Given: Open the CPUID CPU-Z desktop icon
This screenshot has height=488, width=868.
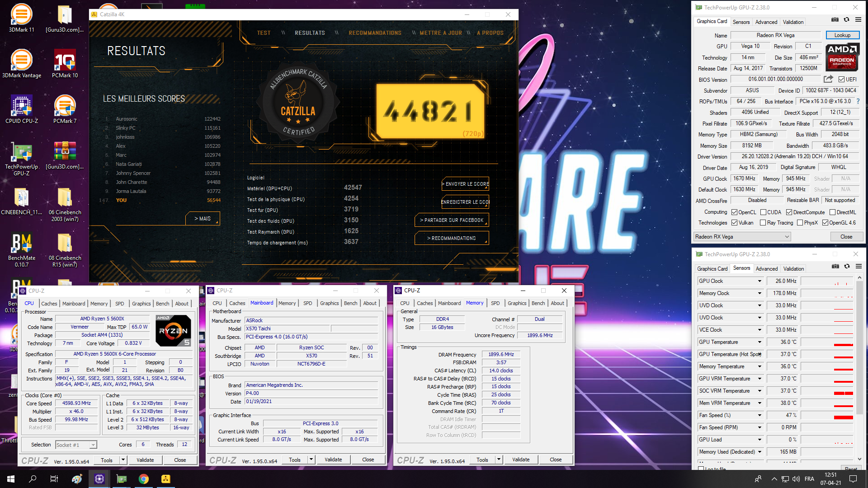Looking at the screenshot, I should coord(21,109).
